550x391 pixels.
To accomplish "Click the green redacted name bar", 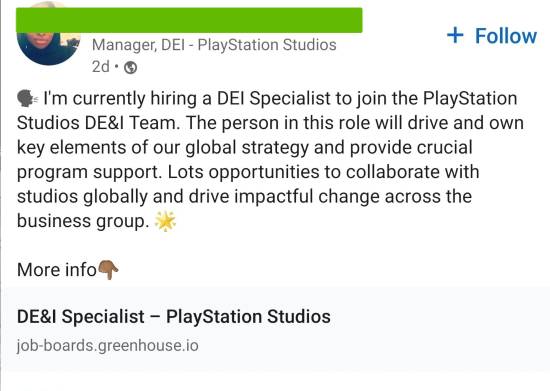I will click(x=189, y=20).
